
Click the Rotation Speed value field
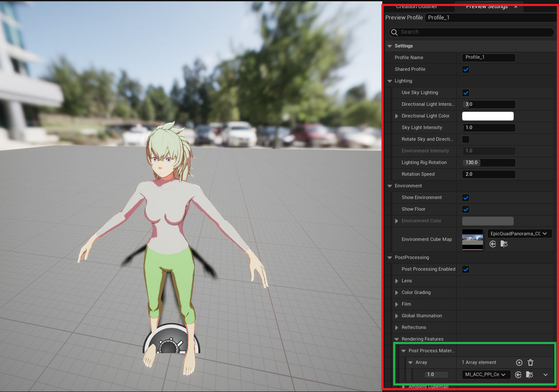pos(489,174)
